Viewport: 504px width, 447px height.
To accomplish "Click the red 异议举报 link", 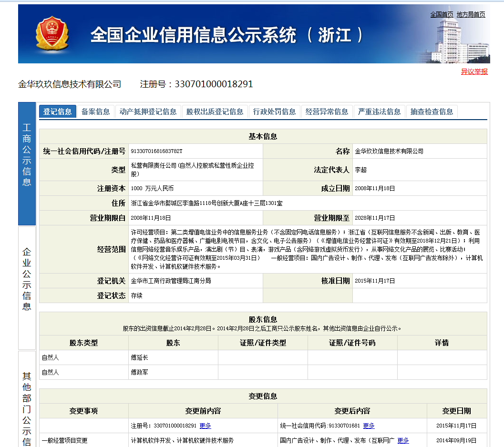I will (474, 71).
